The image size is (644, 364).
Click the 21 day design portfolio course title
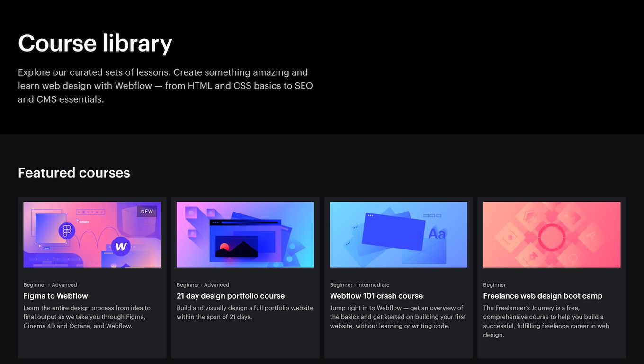pyautogui.click(x=231, y=296)
